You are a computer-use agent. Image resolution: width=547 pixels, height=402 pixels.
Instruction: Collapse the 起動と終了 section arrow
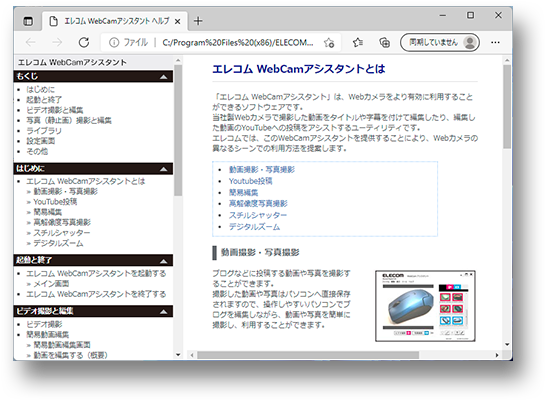163,261
